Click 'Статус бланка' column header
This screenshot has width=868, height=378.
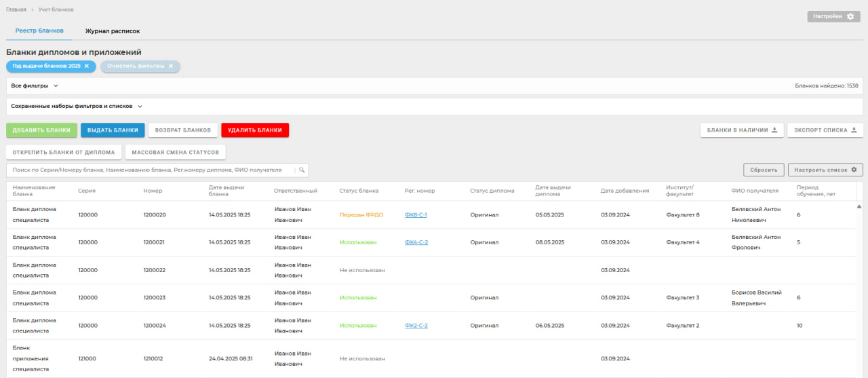359,191
